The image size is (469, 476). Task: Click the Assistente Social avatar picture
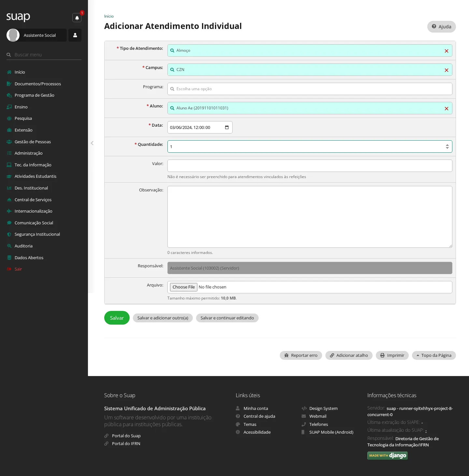(13, 35)
